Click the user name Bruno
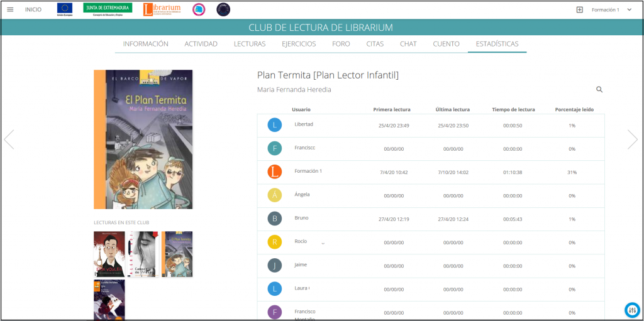 pos(301,217)
